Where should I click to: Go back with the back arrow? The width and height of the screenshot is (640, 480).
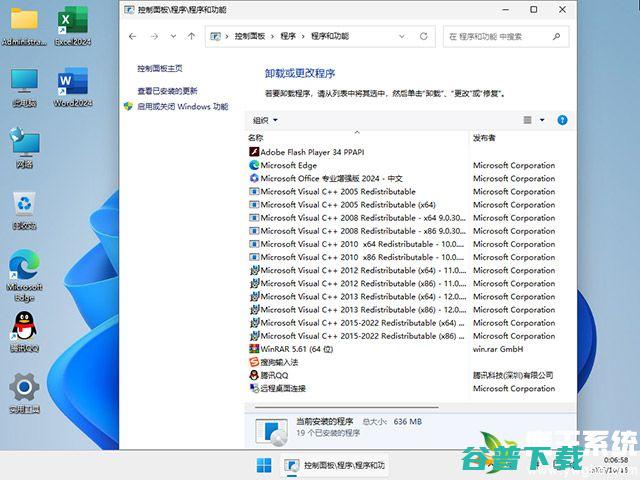(132, 36)
